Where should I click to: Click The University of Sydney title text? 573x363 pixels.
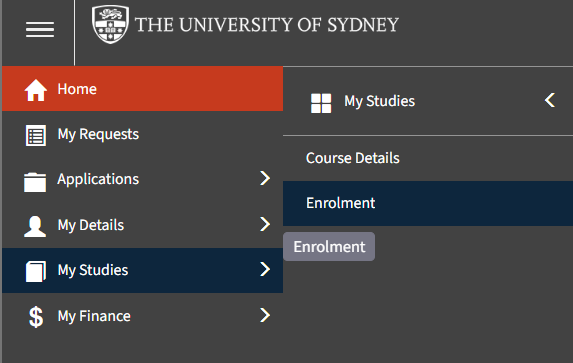tap(267, 25)
